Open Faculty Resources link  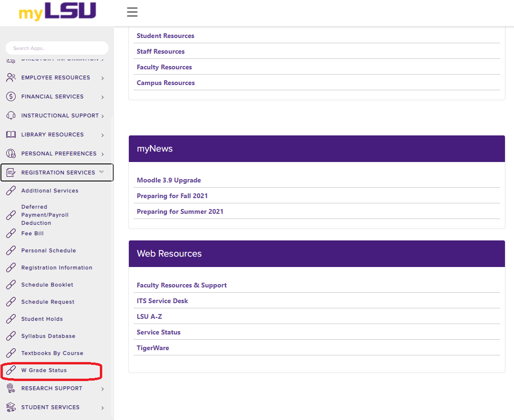point(164,67)
